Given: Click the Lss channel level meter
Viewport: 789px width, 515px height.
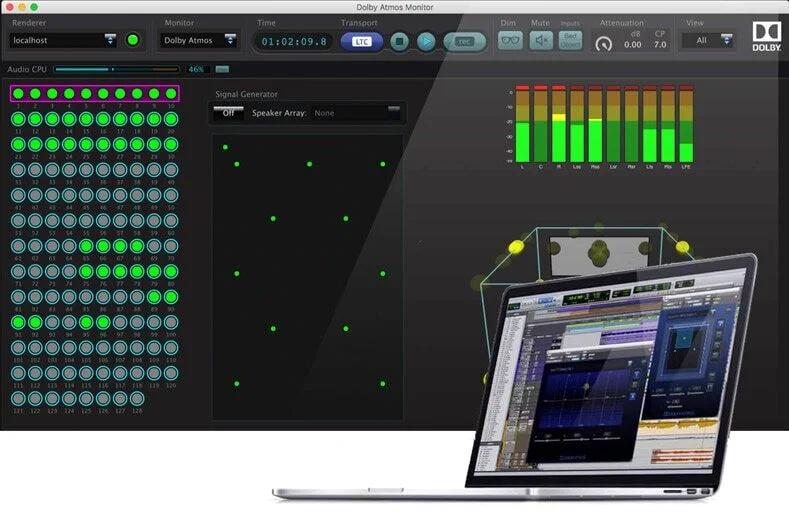Looking at the screenshot, I should (577, 124).
